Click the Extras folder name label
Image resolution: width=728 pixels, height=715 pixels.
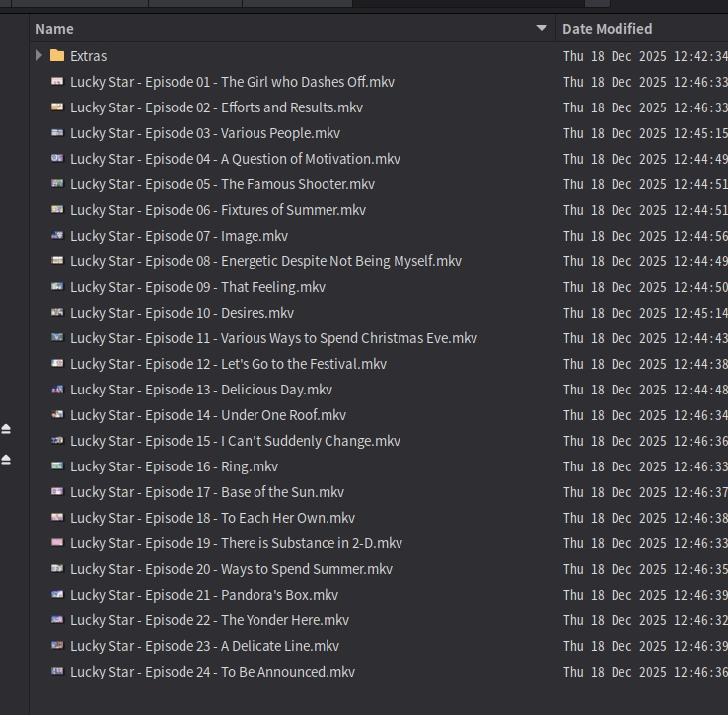[88, 56]
